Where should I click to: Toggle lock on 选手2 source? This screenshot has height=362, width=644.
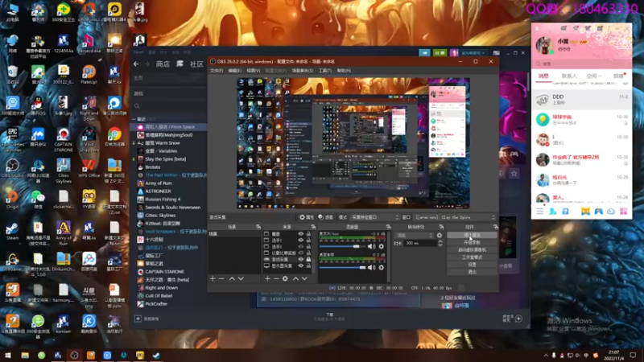coord(308,247)
